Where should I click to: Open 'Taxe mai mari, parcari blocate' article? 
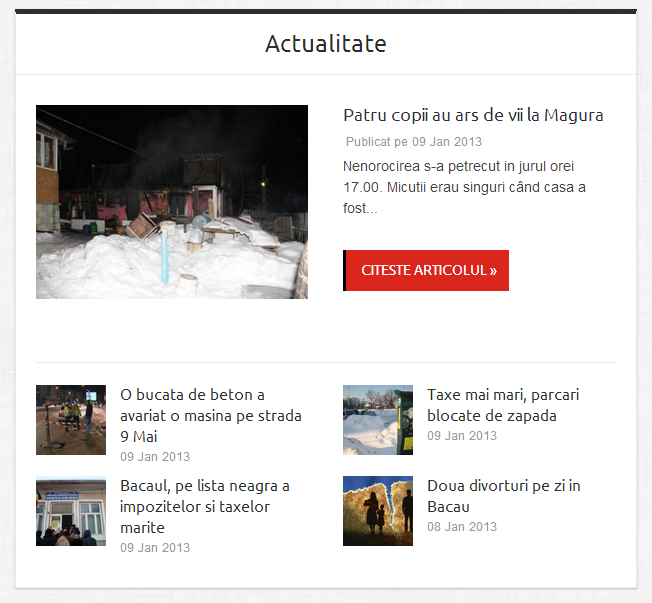[x=502, y=404]
